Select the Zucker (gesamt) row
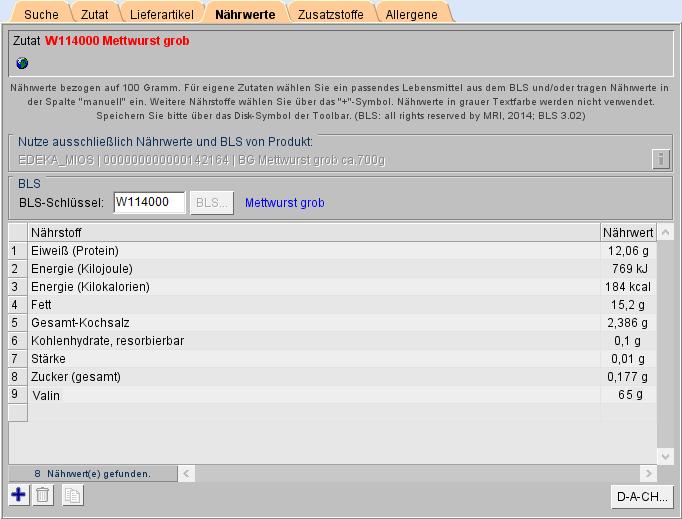Image resolution: width=682 pixels, height=519 pixels. pyautogui.click(x=333, y=377)
